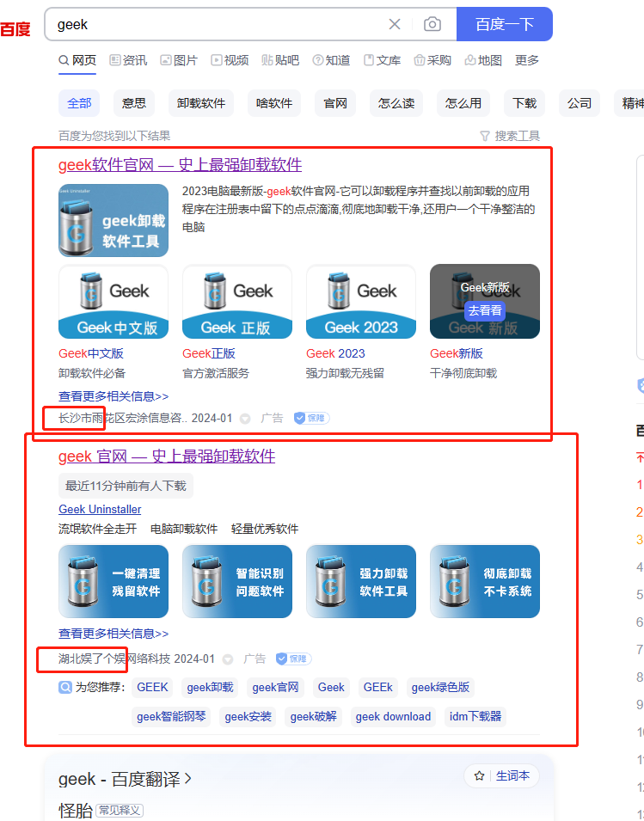
Task: Select the 网页 tab
Action: pos(77,60)
